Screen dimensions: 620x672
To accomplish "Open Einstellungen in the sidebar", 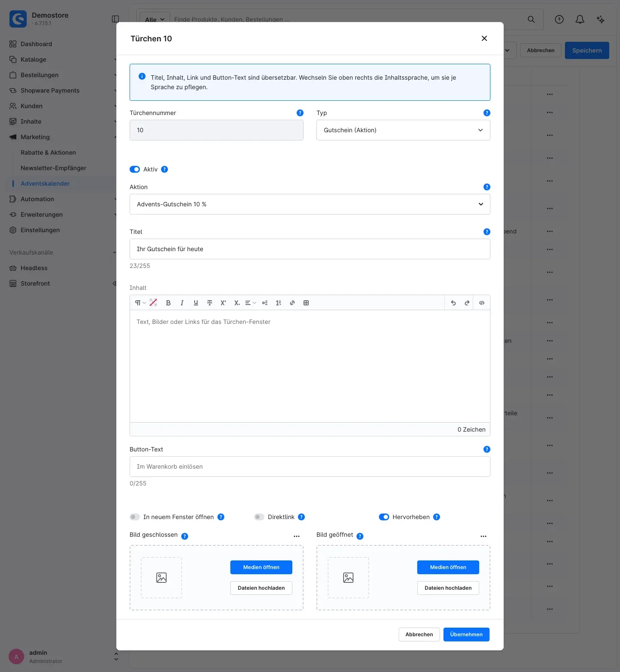I will [x=40, y=230].
